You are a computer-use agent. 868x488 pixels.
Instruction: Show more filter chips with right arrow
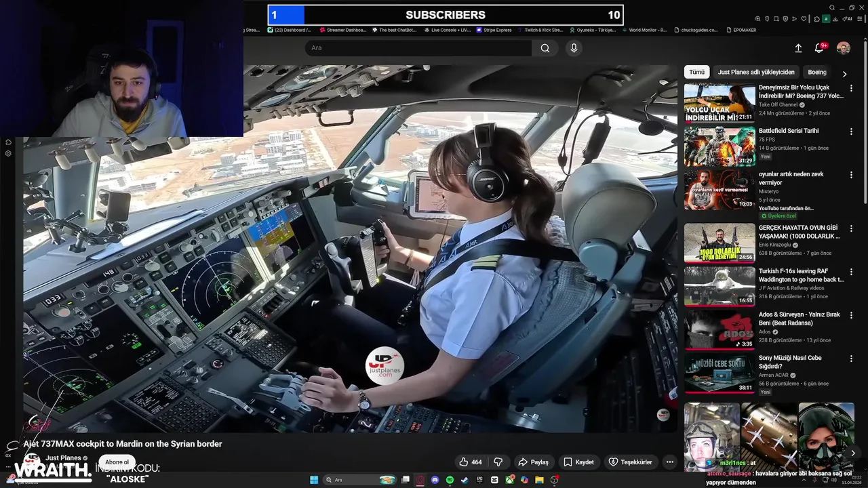tap(844, 74)
